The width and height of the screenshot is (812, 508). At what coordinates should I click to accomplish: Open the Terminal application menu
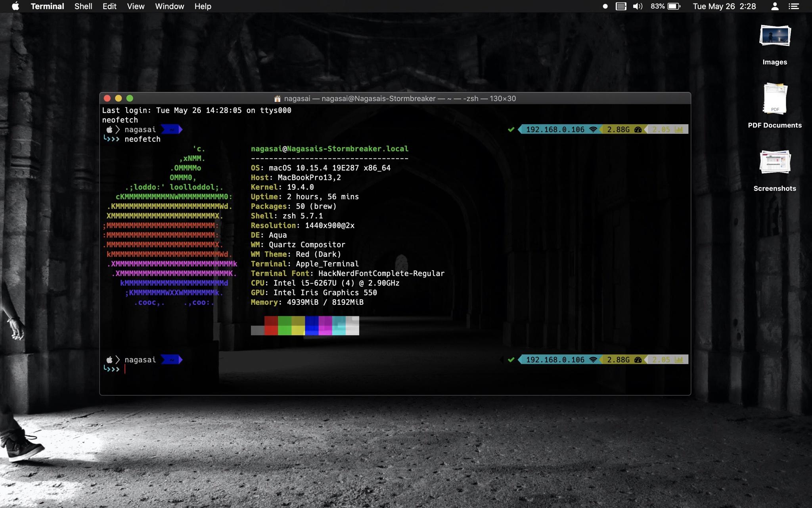[x=47, y=6]
